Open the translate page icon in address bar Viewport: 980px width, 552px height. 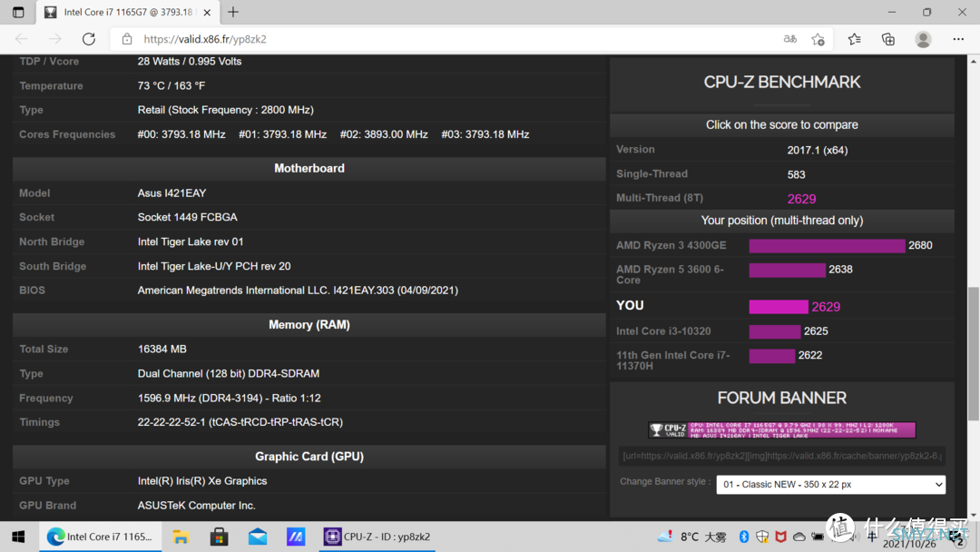pos(790,39)
